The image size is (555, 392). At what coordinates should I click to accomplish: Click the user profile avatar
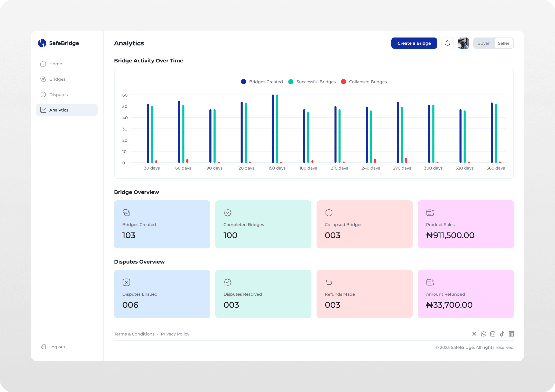pos(463,43)
